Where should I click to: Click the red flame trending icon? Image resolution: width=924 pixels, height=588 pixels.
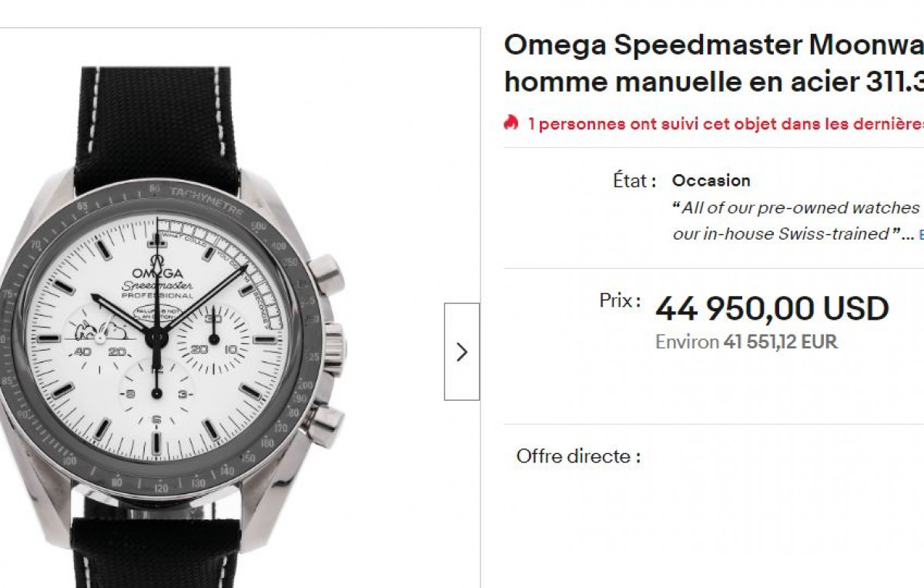click(x=511, y=123)
